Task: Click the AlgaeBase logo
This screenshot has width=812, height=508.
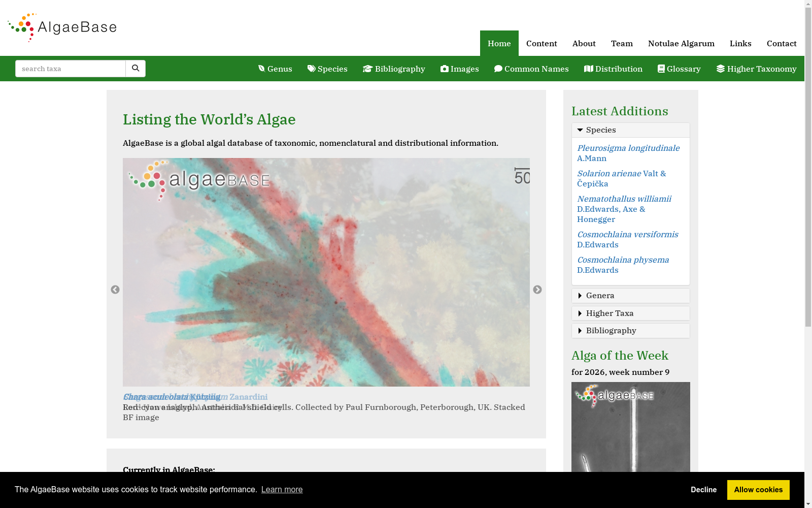Action: [x=62, y=27]
